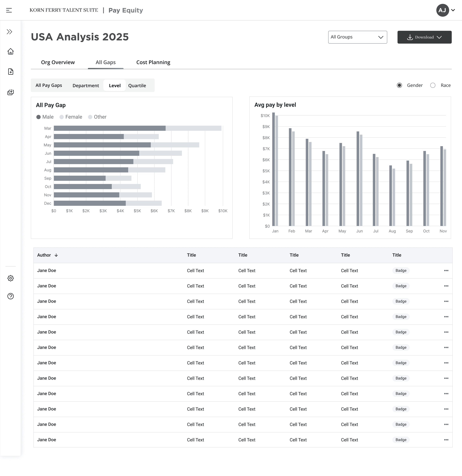Click Title header above the Badge column
The width and height of the screenshot is (462, 476).
click(x=397, y=255)
